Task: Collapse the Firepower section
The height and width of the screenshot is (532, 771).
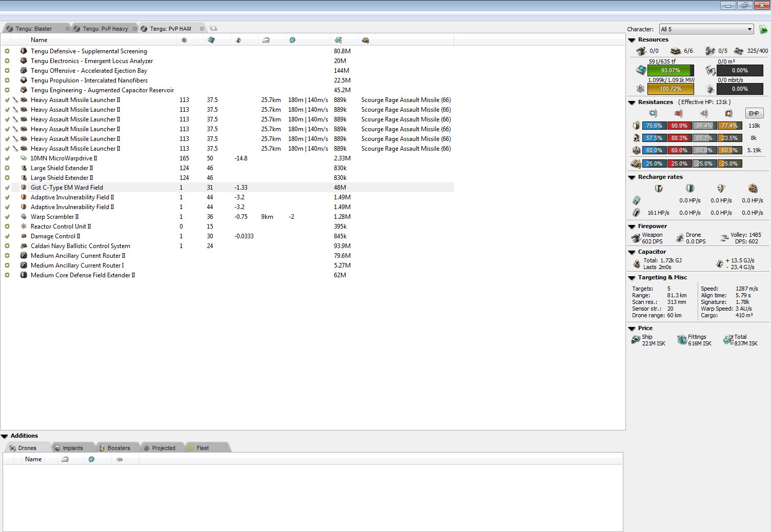Action: (632, 227)
